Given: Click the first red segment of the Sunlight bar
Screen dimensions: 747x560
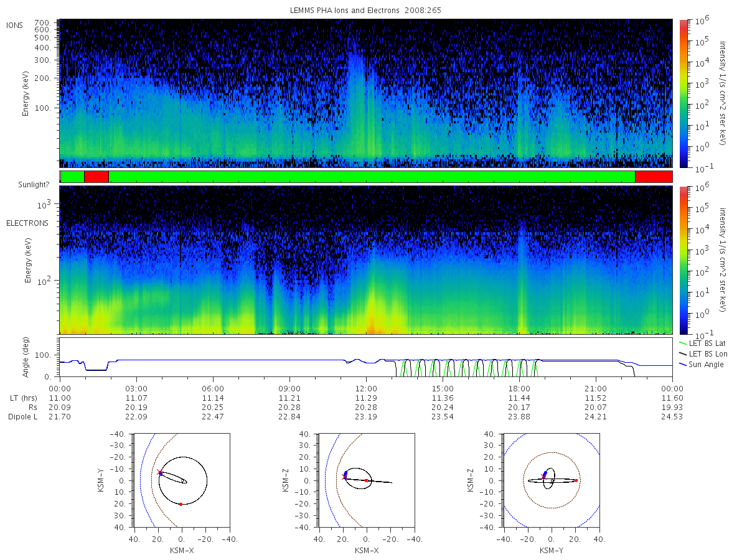Looking at the screenshot, I should tap(96, 177).
